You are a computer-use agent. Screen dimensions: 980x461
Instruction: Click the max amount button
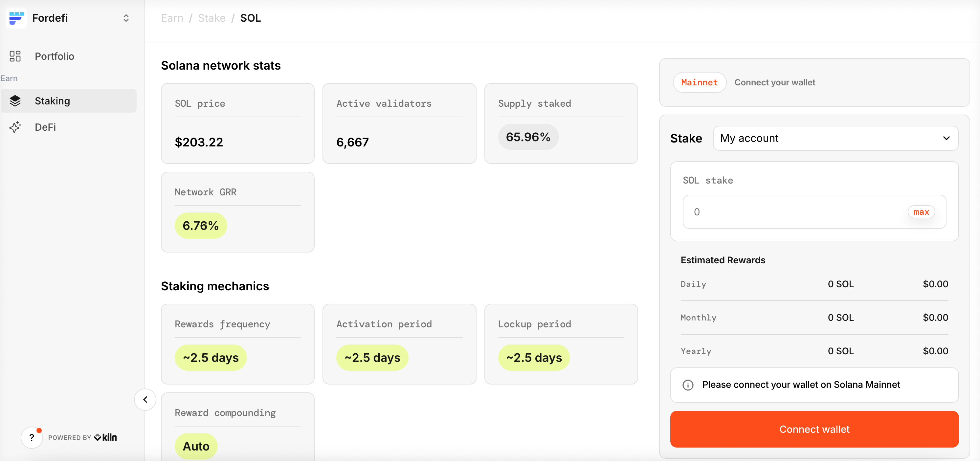coord(921,212)
